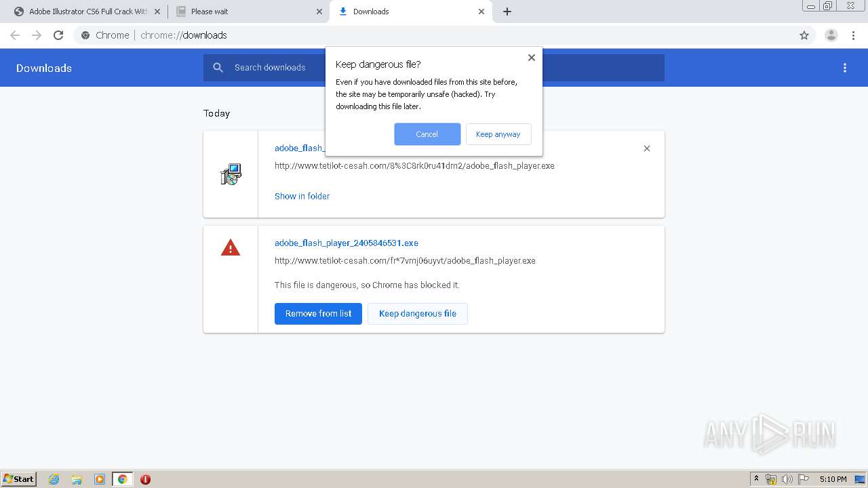868x488 pixels.
Task: Open Show in folder link
Action: [302, 196]
